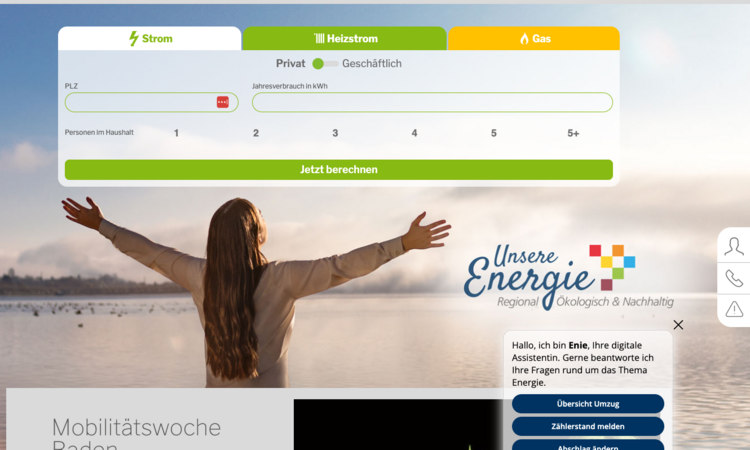The height and width of the screenshot is (450, 750).
Task: Select 5+ persons in household
Action: [x=573, y=133]
